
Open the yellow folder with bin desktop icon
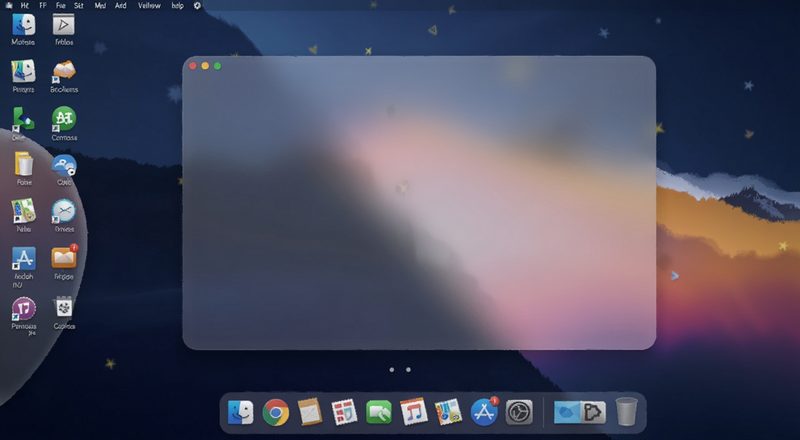(23, 164)
